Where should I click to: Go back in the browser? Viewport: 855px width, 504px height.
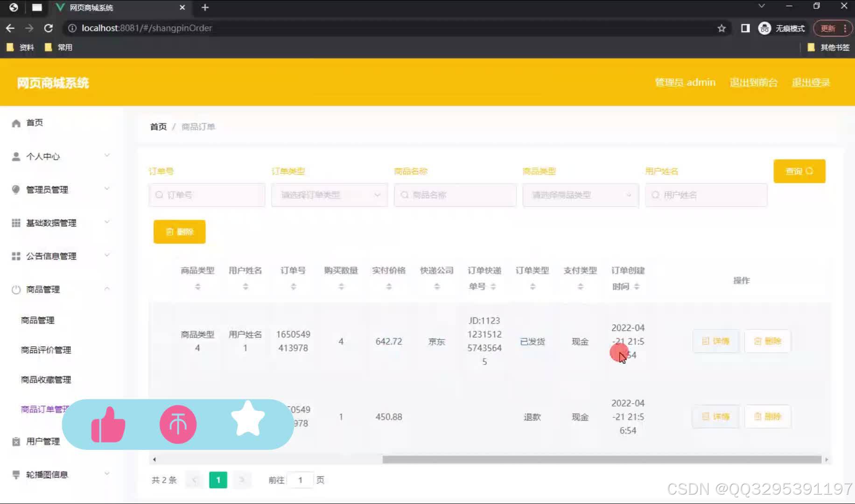click(10, 28)
